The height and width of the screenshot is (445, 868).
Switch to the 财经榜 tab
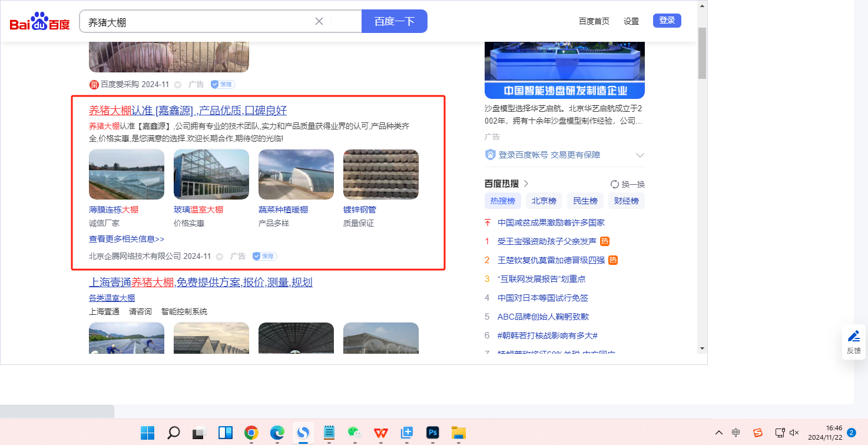[x=627, y=201]
